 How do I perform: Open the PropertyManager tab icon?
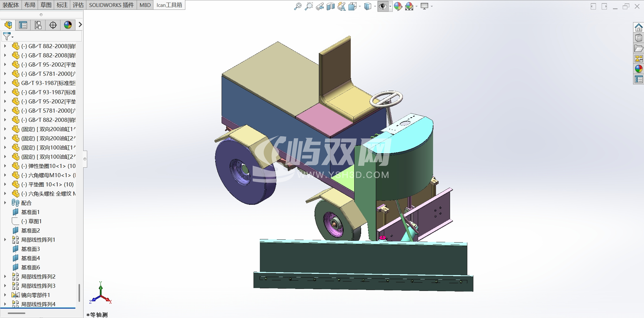coord(23,25)
